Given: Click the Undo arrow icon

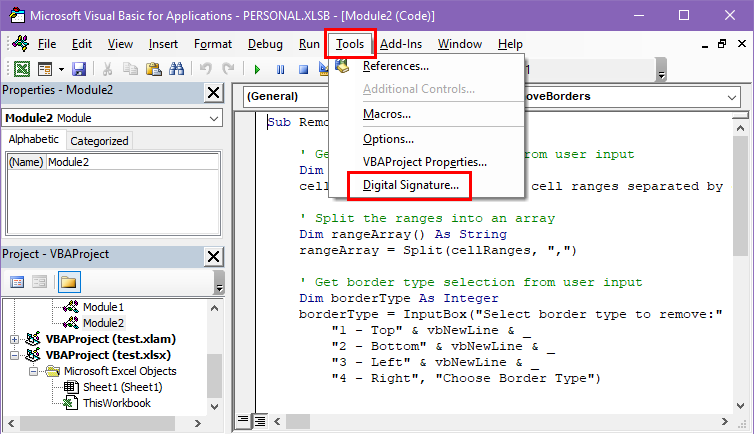Looking at the screenshot, I should 205,69.
